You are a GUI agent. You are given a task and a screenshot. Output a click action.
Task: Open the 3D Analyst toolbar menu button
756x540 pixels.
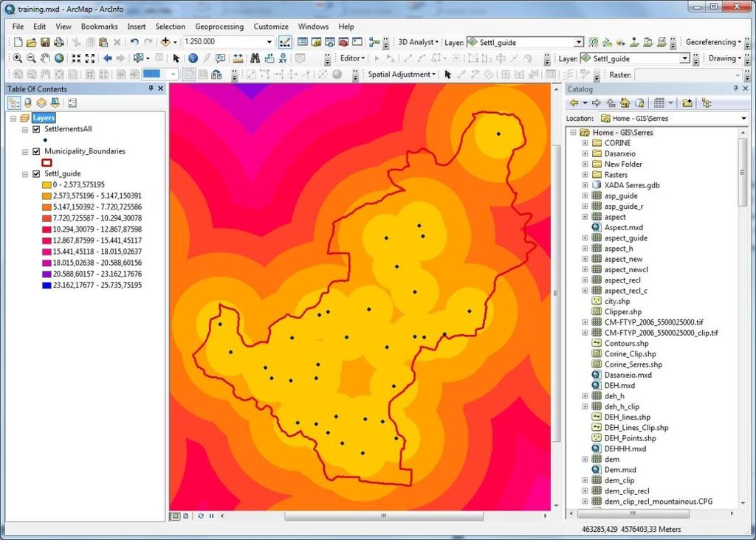coord(418,42)
